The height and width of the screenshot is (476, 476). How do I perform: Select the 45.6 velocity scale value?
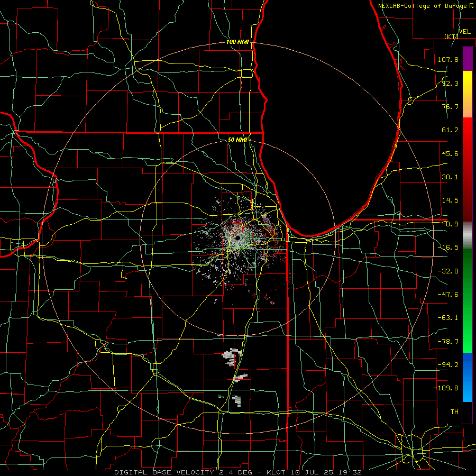450,153
